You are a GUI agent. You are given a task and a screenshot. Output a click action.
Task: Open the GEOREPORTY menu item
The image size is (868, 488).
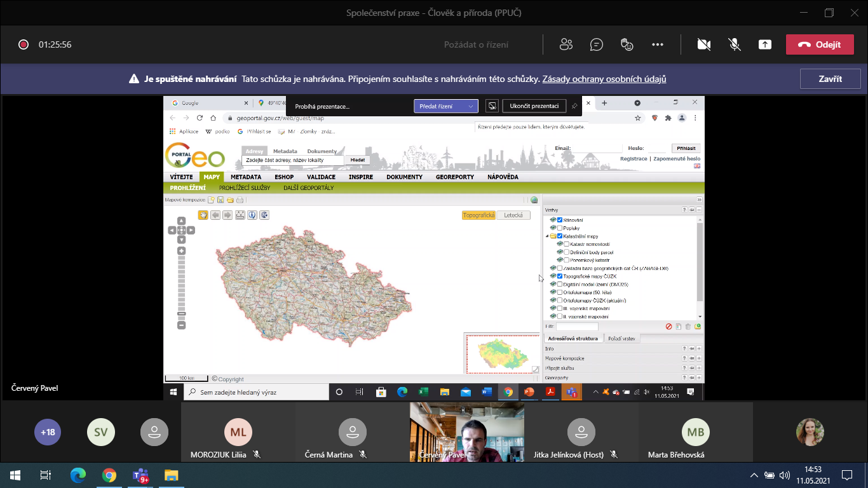coord(454,177)
